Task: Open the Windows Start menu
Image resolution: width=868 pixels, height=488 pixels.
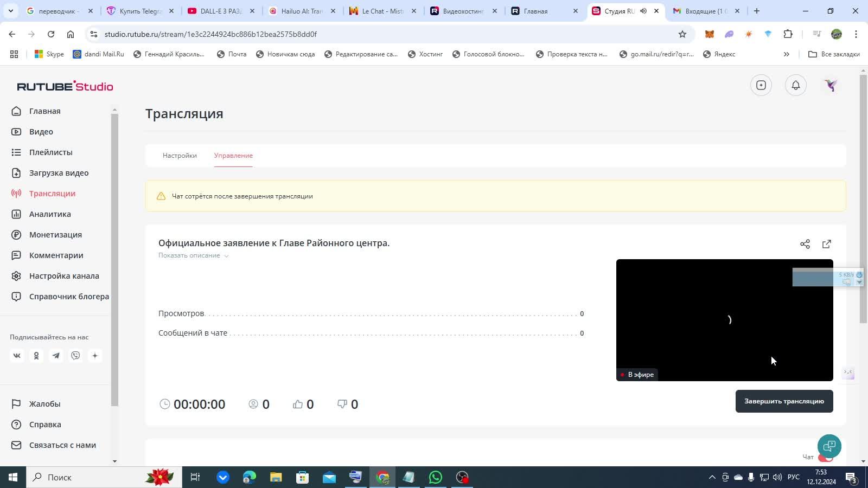Action: [13, 477]
